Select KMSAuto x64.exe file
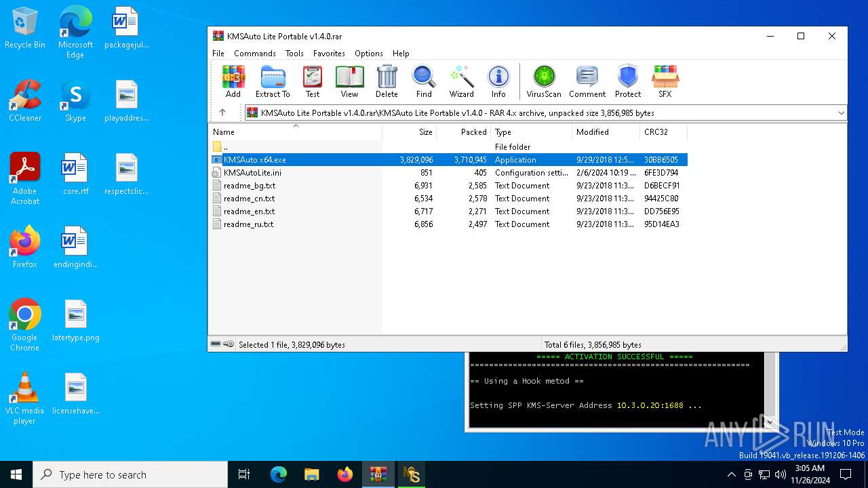Image resolution: width=868 pixels, height=488 pixels. click(448, 160)
